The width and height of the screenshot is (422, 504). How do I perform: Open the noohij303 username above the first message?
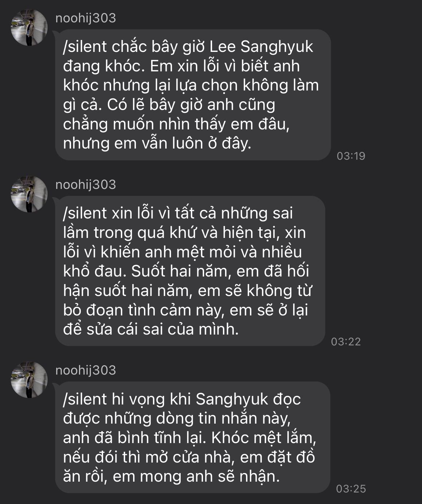(86, 18)
